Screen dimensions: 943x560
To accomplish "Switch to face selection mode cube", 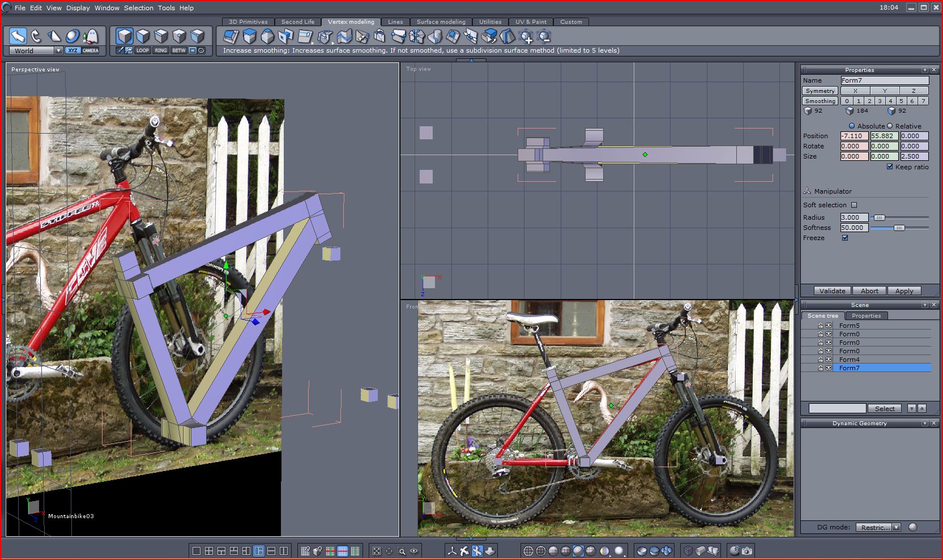I will pyautogui.click(x=143, y=36).
